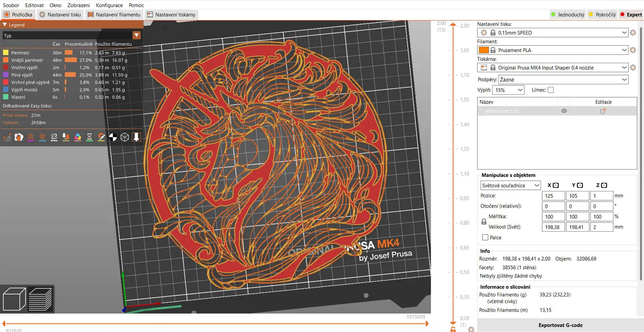Open the Editovat menu

click(34, 5)
